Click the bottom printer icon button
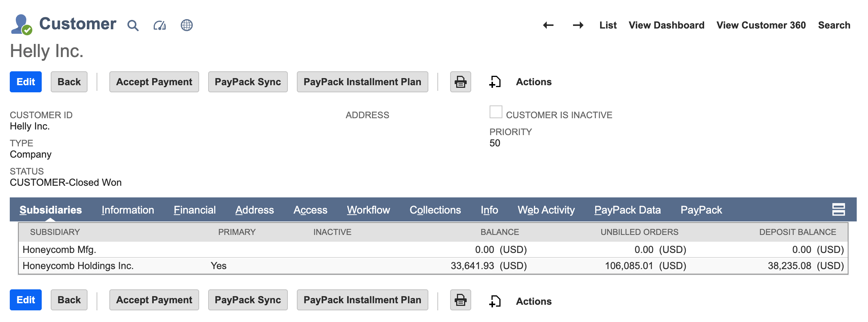The image size is (868, 322). point(460,300)
